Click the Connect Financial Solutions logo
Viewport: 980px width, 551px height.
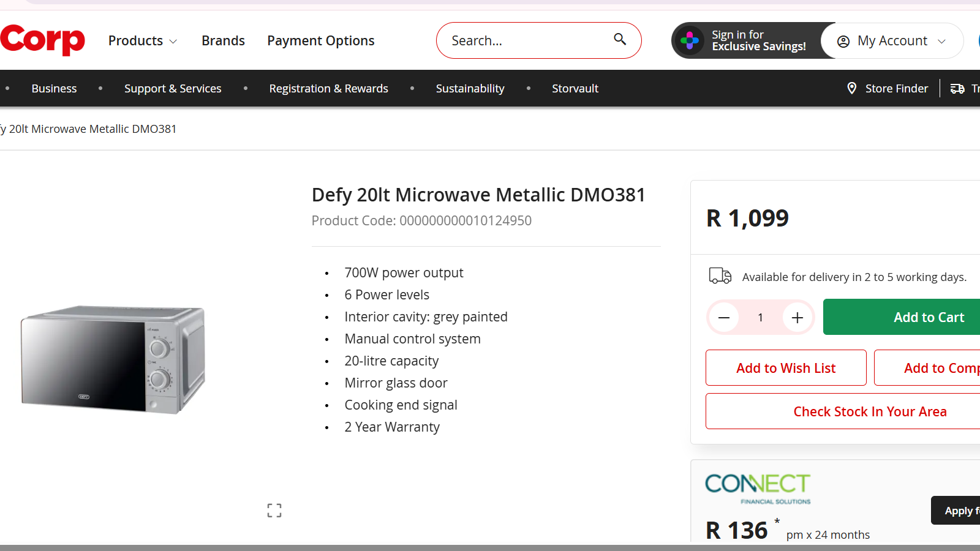pyautogui.click(x=758, y=488)
